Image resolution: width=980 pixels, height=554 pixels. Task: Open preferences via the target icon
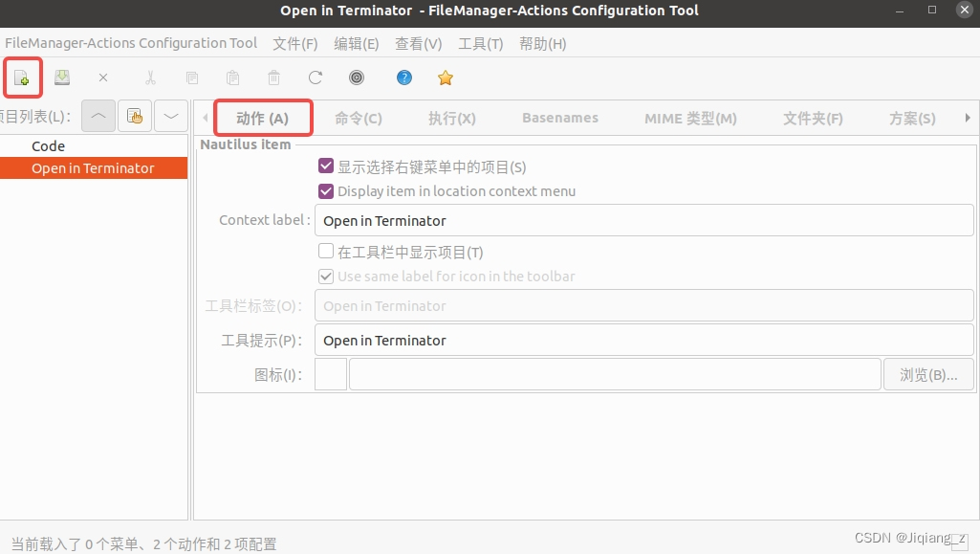coord(357,78)
